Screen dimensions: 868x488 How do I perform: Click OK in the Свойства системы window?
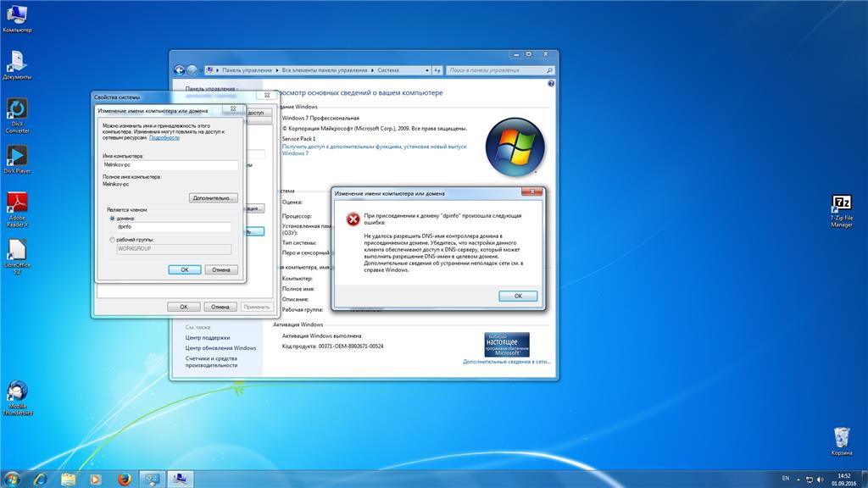pyautogui.click(x=183, y=307)
